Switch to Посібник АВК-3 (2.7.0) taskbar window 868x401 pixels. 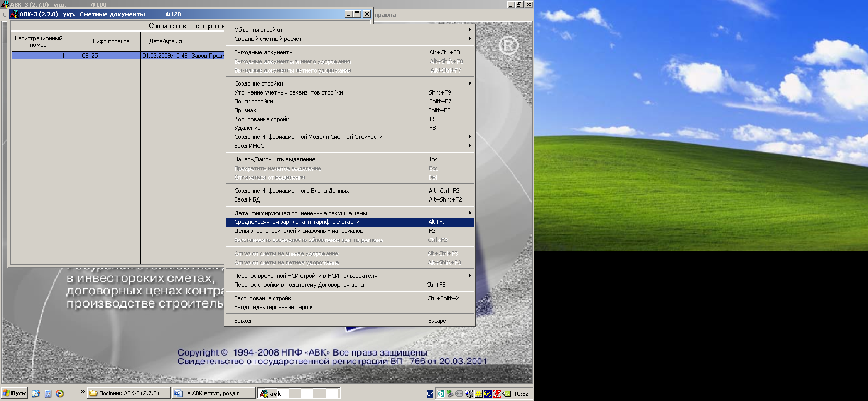(128, 393)
